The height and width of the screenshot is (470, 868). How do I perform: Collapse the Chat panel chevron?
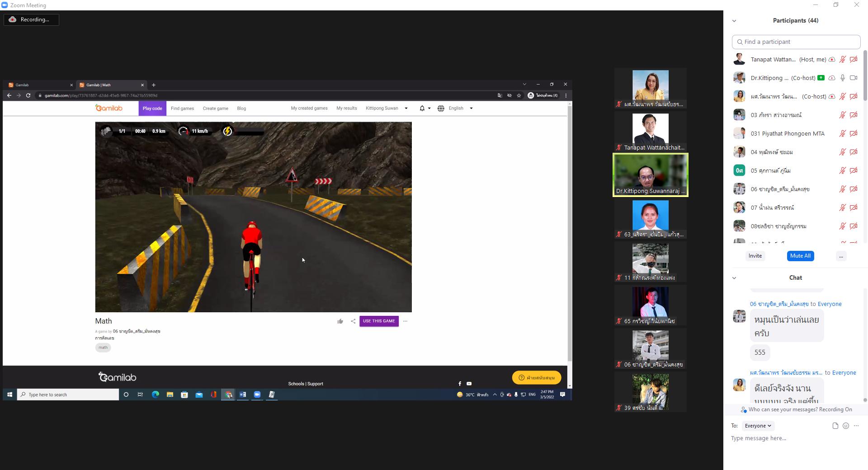734,278
